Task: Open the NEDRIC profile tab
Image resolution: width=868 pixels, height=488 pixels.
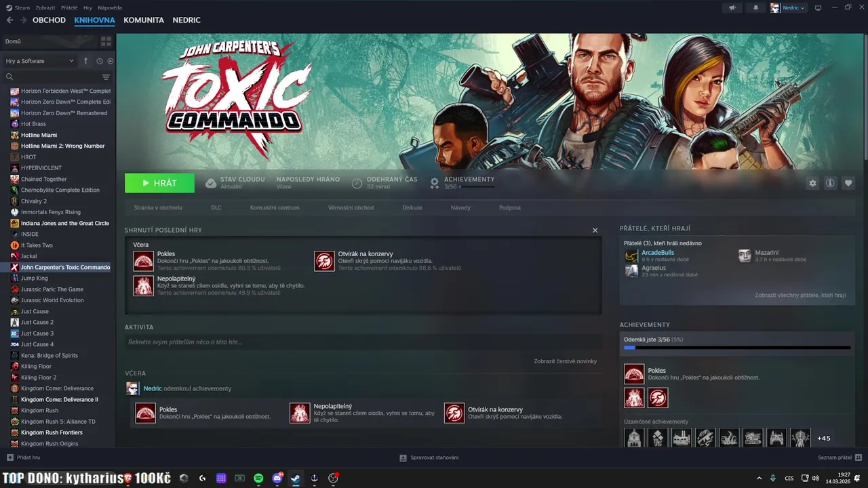Action: 186,20
